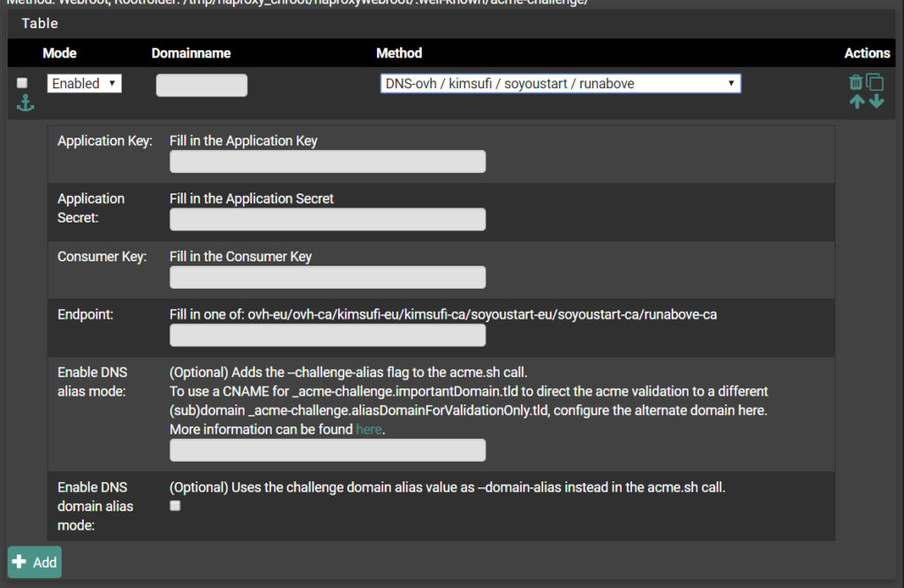Screen dimensions: 904x588
Task: Open the 'here' more information link
Action: (x=368, y=429)
